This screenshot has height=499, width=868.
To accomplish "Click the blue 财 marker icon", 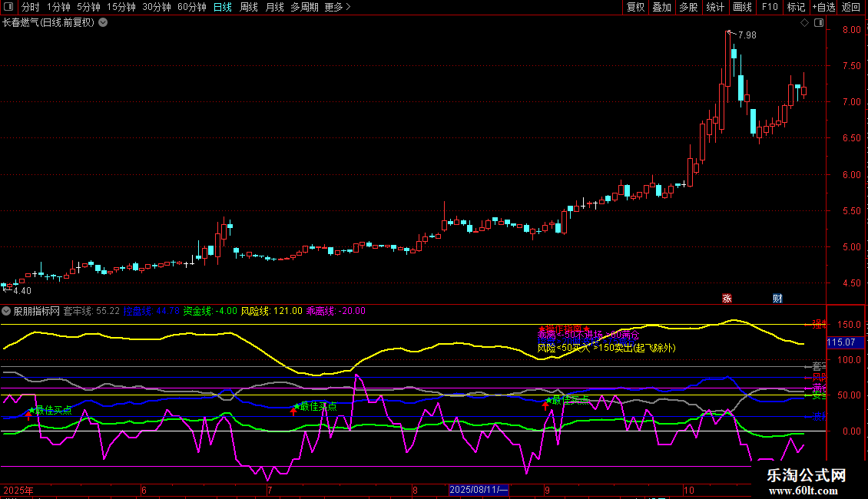I will (x=777, y=298).
